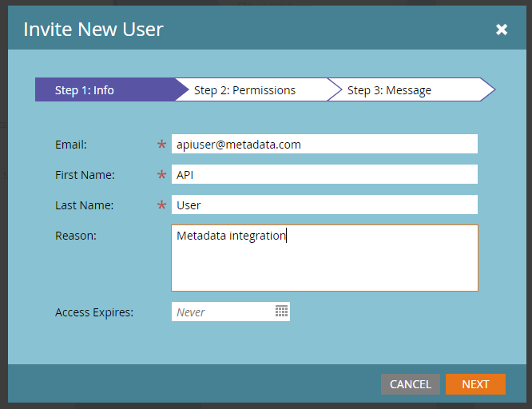The image size is (532, 409).
Task: Click the First Name label
Action: pyautogui.click(x=85, y=175)
